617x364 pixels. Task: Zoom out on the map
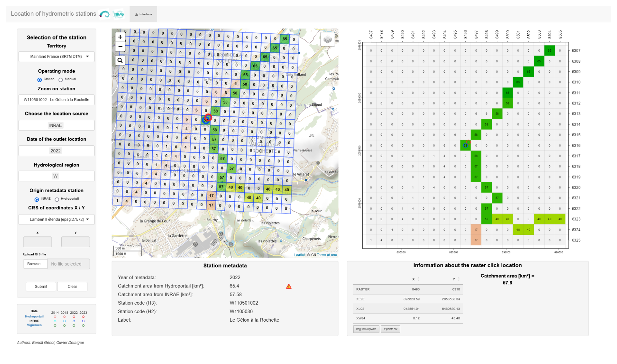[120, 47]
